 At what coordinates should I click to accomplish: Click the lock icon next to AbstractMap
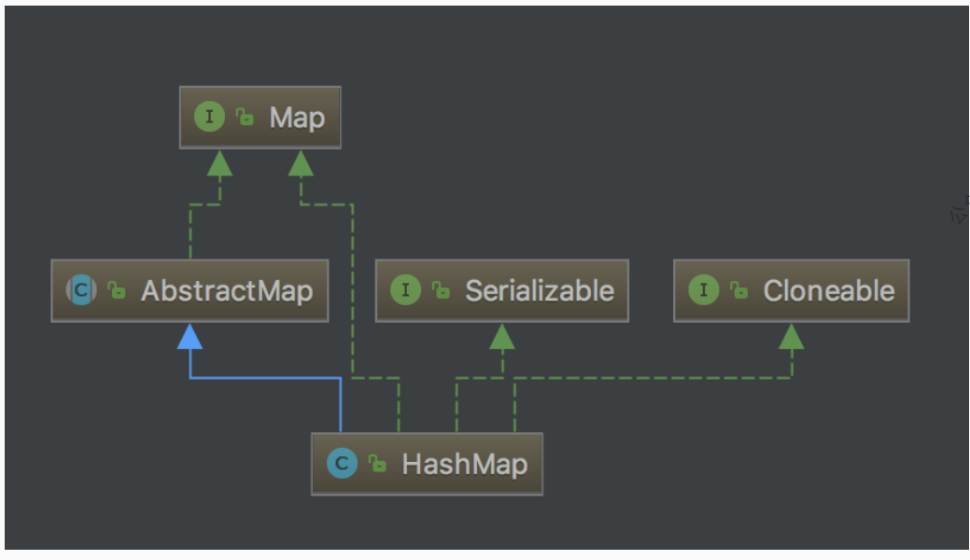tap(117, 290)
